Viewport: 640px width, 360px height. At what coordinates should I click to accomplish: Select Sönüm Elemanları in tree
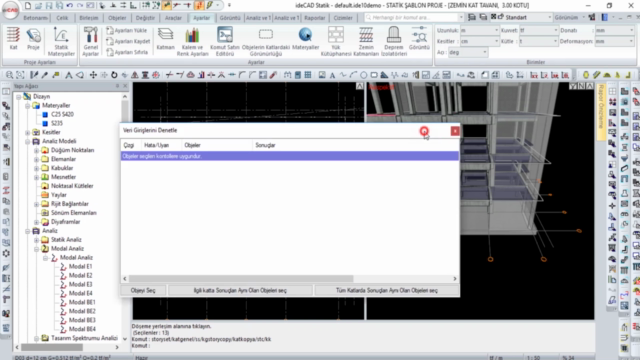pos(73,213)
